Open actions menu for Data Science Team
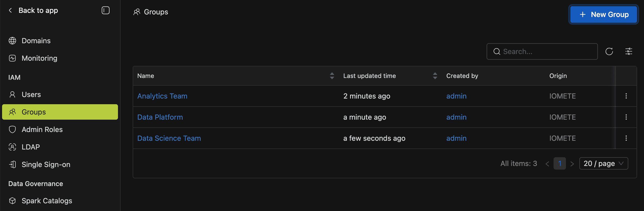The height and width of the screenshot is (211, 644). tap(626, 138)
